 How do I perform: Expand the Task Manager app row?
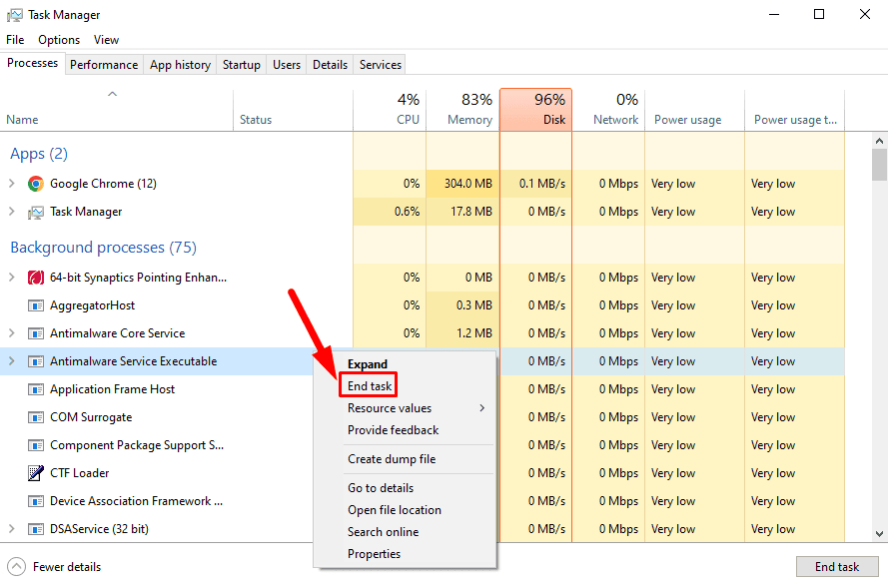pos(11,212)
